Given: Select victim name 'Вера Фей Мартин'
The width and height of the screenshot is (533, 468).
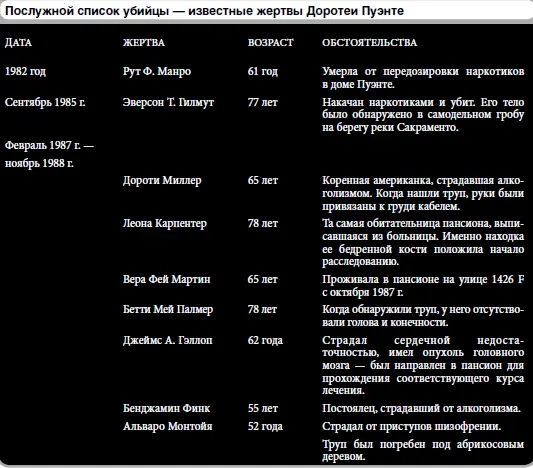Looking at the screenshot, I should (167, 279).
